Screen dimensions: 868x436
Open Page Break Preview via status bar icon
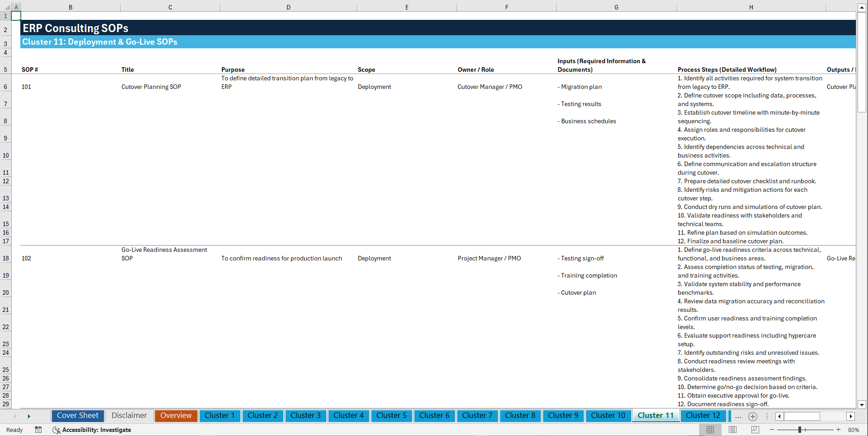tap(755, 429)
